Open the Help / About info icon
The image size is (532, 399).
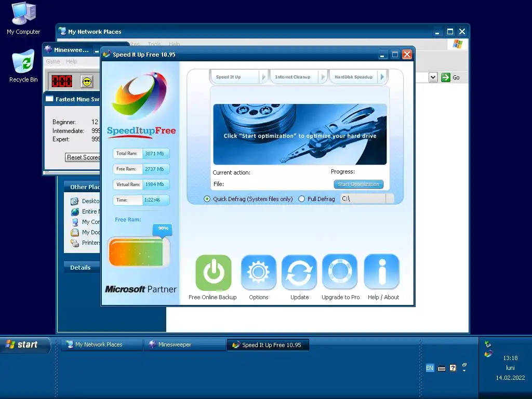point(382,272)
